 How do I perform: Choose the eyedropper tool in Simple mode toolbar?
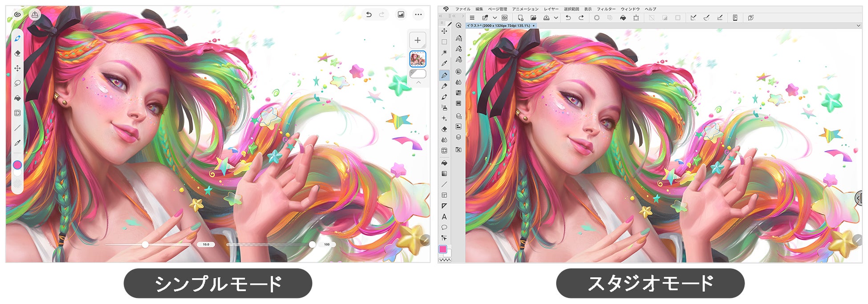[17, 143]
